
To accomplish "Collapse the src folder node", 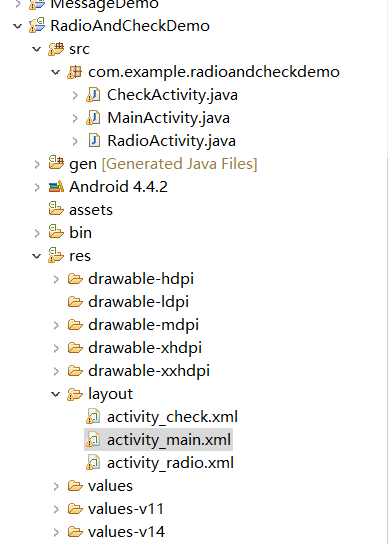I will coord(37,49).
